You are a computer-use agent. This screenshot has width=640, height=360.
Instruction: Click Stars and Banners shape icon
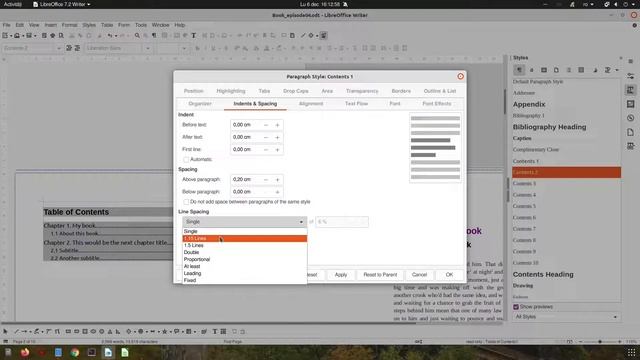(x=164, y=331)
